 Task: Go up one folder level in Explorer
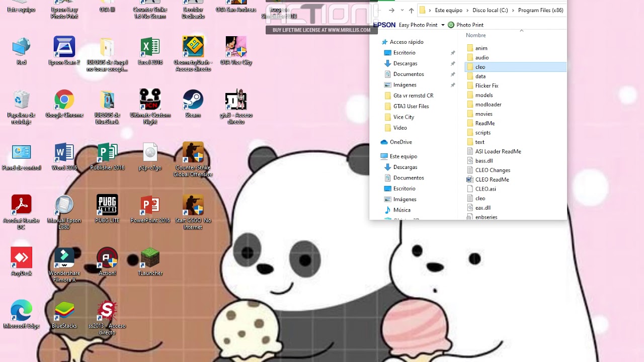tap(411, 10)
